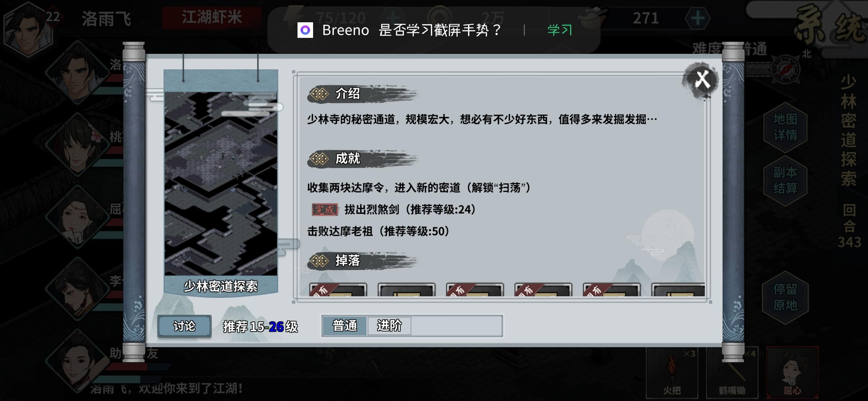Select the sixth drop item slot
The height and width of the screenshot is (401, 868).
point(678,290)
